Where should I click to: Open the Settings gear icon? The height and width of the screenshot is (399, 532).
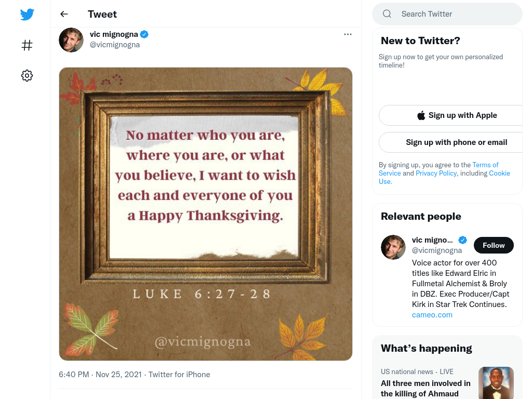click(27, 76)
